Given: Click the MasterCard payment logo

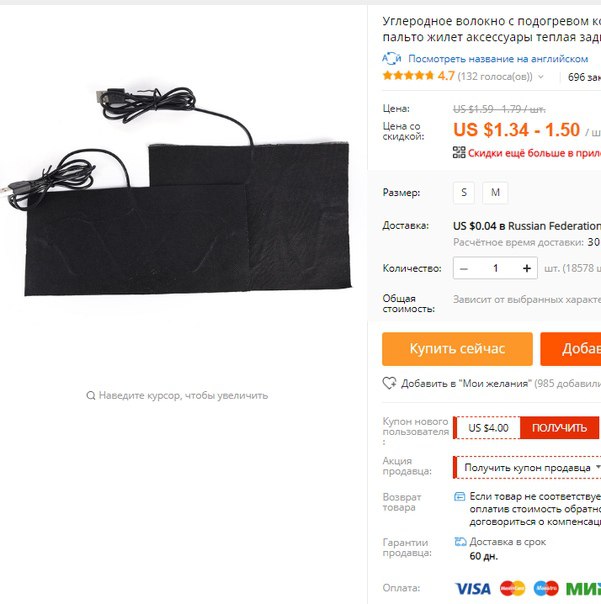Looking at the screenshot, I should point(512,588).
